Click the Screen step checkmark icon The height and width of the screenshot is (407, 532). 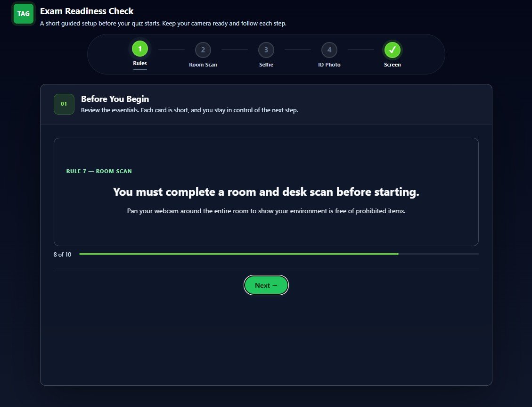tap(392, 50)
